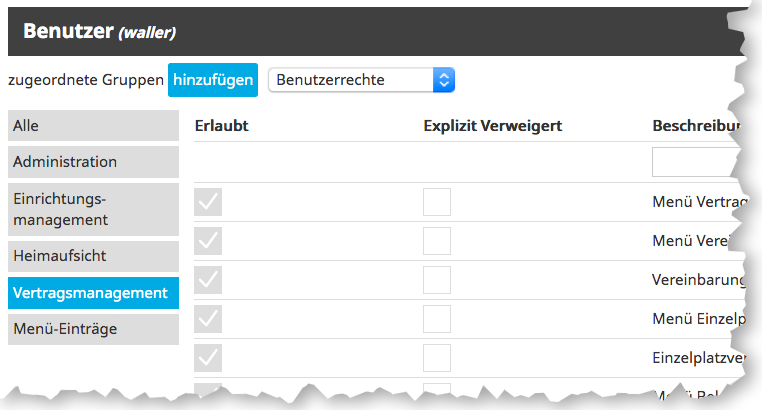Image resolution: width=762 pixels, height=410 pixels.
Task: Open the Einrichtungsmanagement tab
Action: (93, 209)
